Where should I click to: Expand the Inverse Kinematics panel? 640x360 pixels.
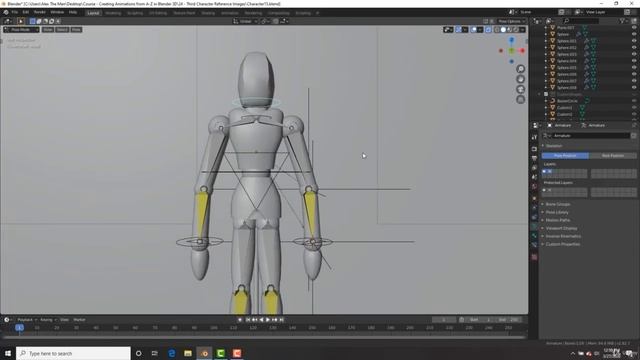pos(563,236)
